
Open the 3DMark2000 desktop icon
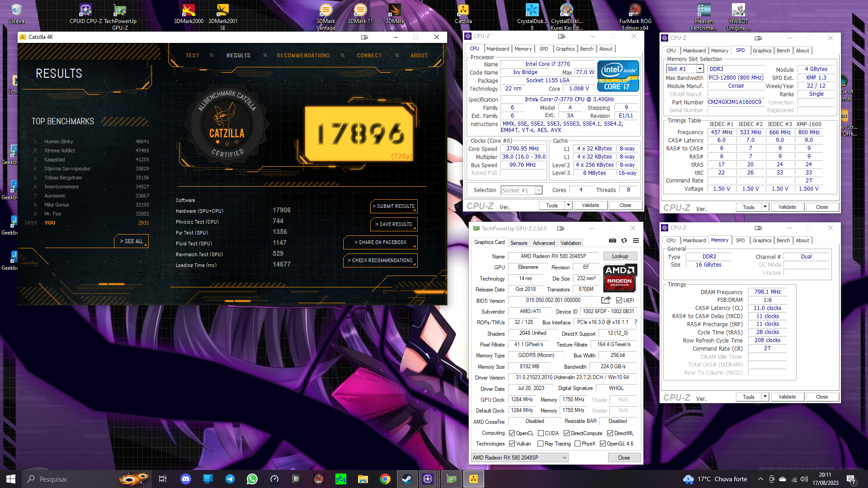(189, 14)
